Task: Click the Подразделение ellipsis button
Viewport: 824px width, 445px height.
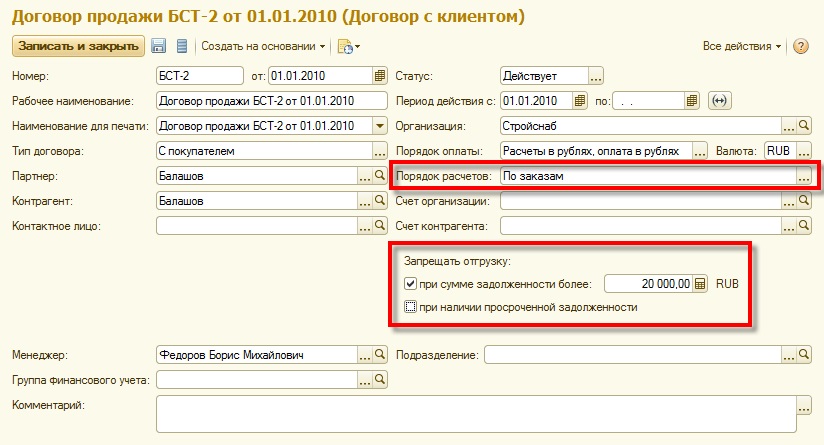Action: (788, 355)
